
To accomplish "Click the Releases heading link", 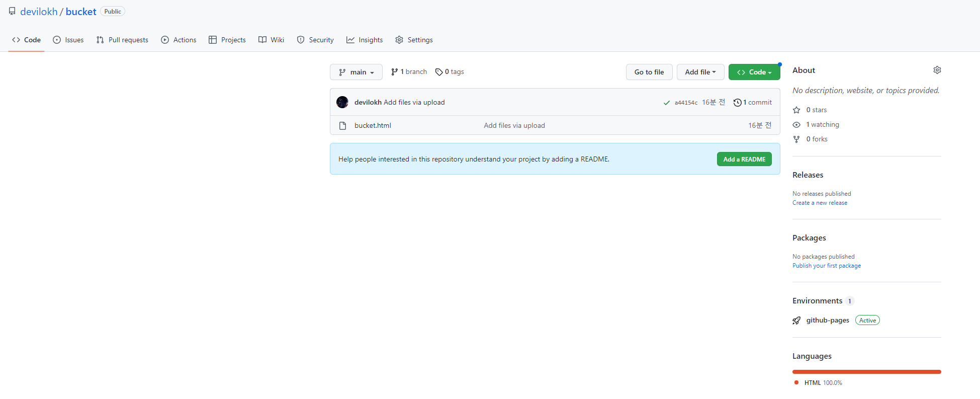I will click(x=808, y=175).
